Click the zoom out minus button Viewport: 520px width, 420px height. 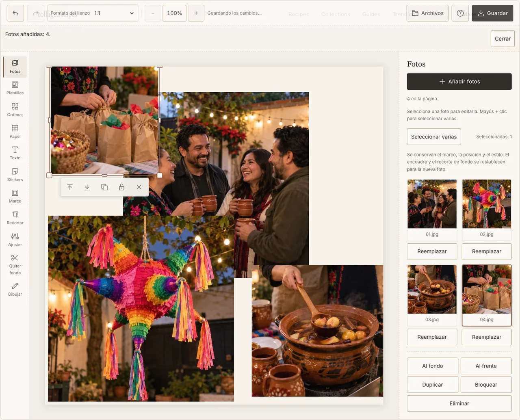point(153,13)
